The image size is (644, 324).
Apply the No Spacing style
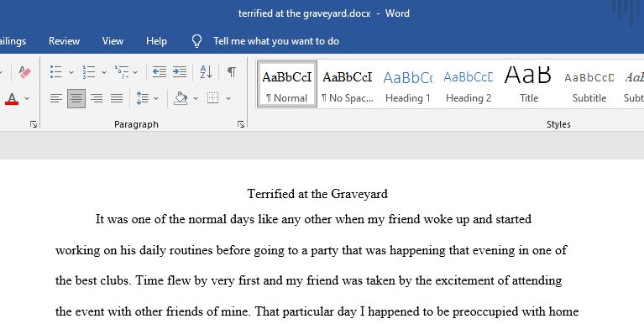(x=348, y=85)
